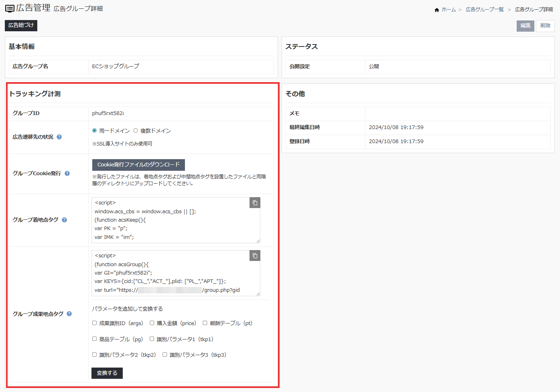Select the 同一ドメイン radio option
560x392 pixels.
click(x=95, y=131)
